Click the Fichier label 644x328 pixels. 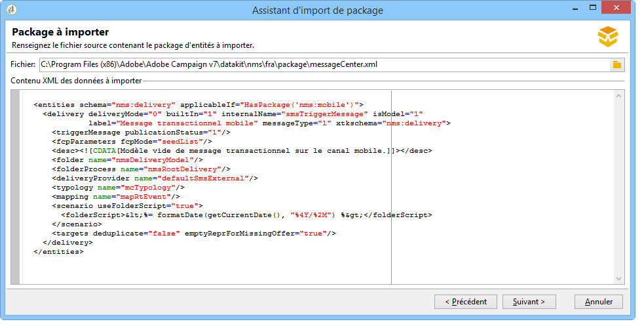click(23, 64)
